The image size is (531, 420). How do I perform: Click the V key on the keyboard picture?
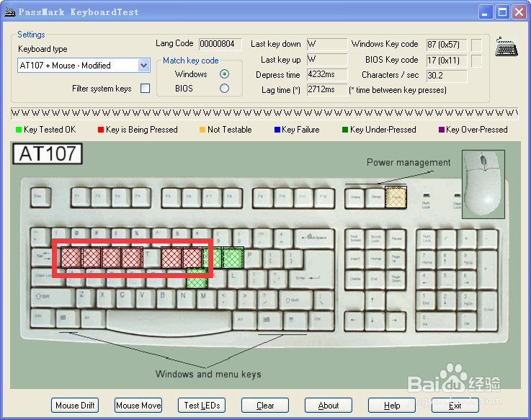point(146,298)
